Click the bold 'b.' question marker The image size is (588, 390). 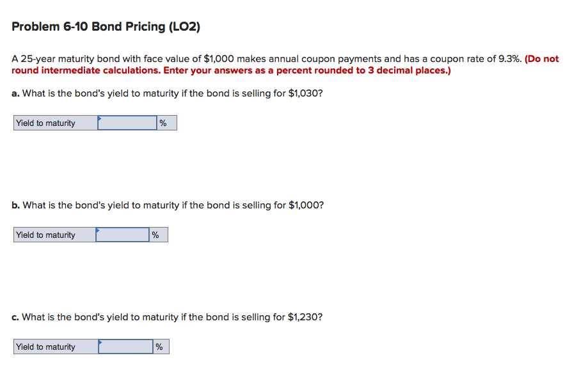(15, 205)
